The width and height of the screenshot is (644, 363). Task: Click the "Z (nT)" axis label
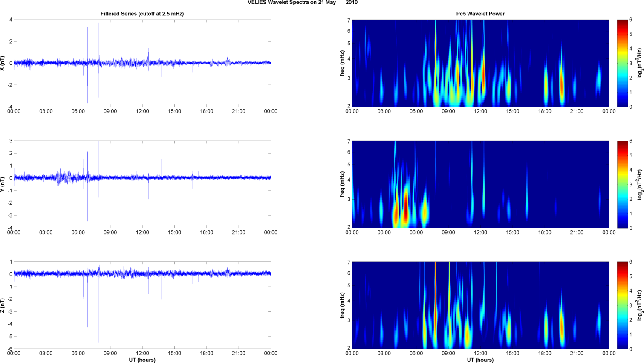coord(3,305)
